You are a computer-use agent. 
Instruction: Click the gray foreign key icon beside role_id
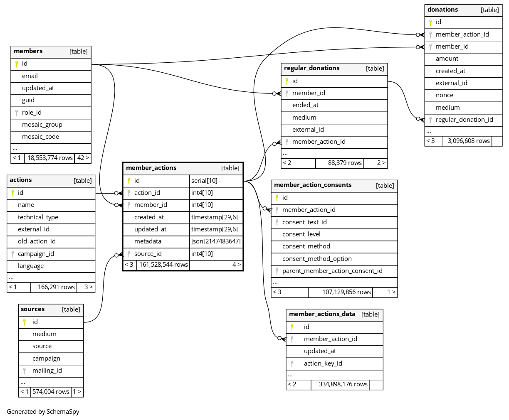pyautogui.click(x=17, y=113)
